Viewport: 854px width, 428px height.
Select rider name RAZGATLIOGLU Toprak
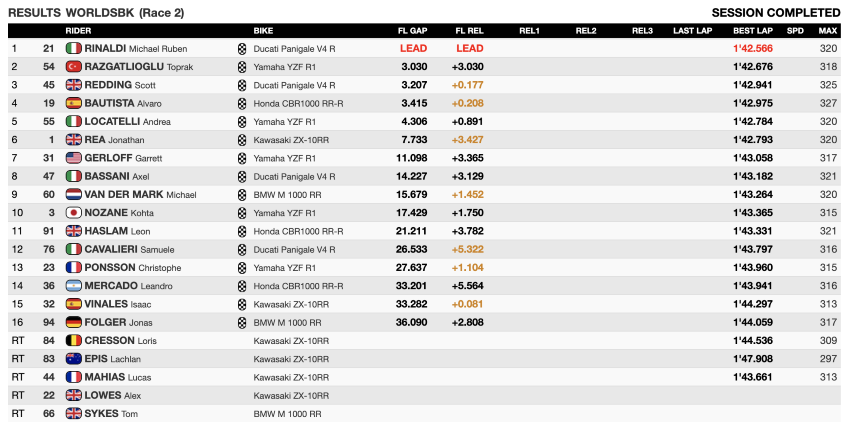(139, 66)
